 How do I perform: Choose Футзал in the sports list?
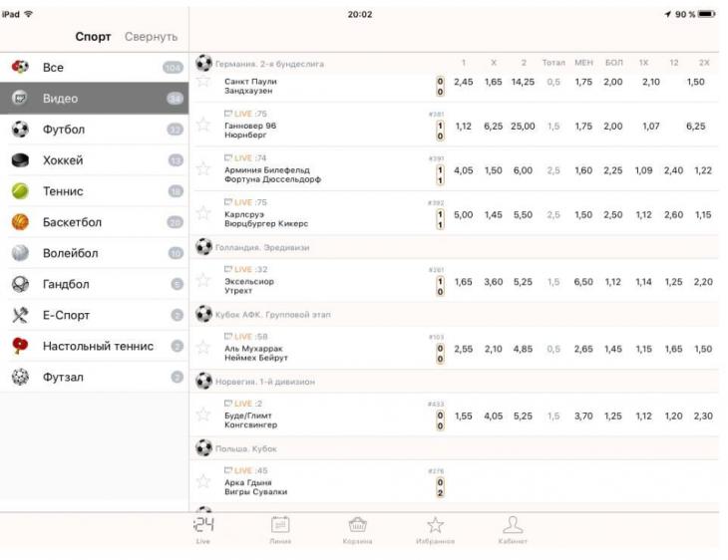tap(63, 377)
